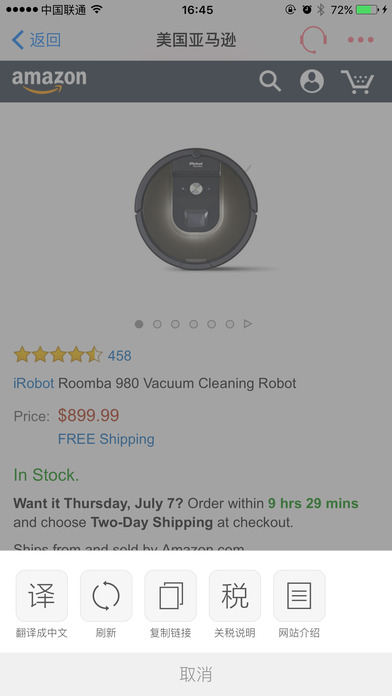
Task: Tap the customer service headset icon
Action: point(313,40)
